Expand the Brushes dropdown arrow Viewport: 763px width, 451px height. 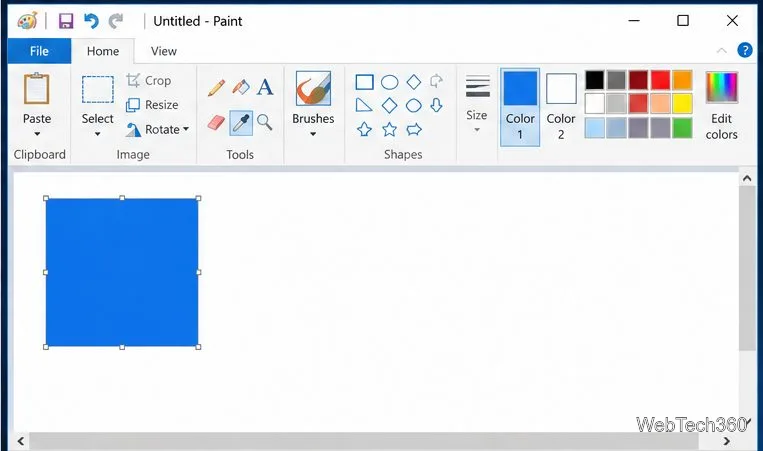tap(313, 134)
